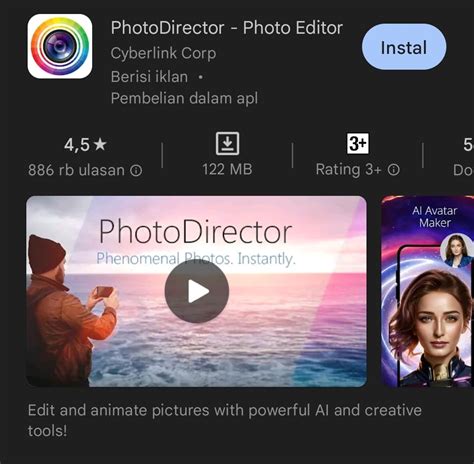Tap the Instal button
474x464 pixels.
[x=404, y=47]
